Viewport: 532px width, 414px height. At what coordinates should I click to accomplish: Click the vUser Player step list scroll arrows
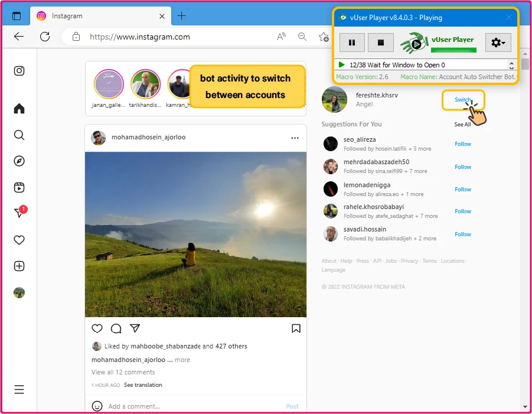tap(511, 64)
